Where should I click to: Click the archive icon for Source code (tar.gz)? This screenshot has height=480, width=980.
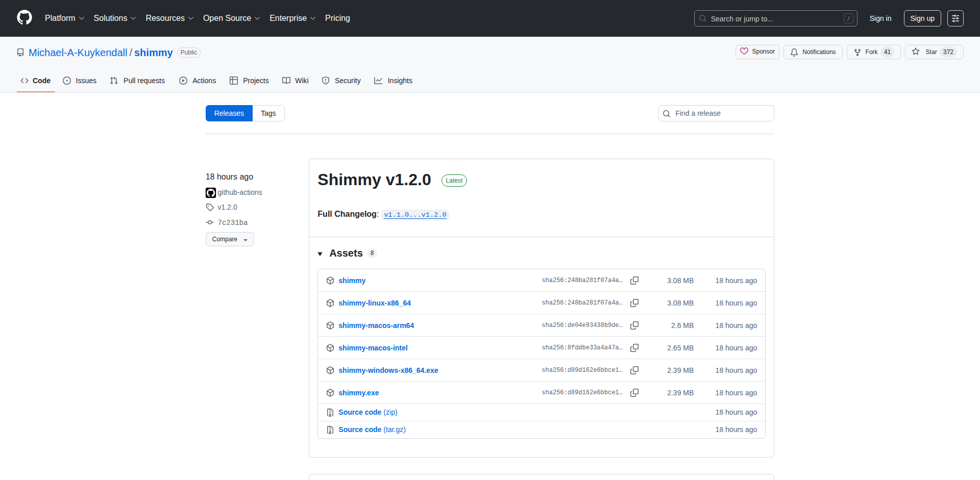[330, 430]
